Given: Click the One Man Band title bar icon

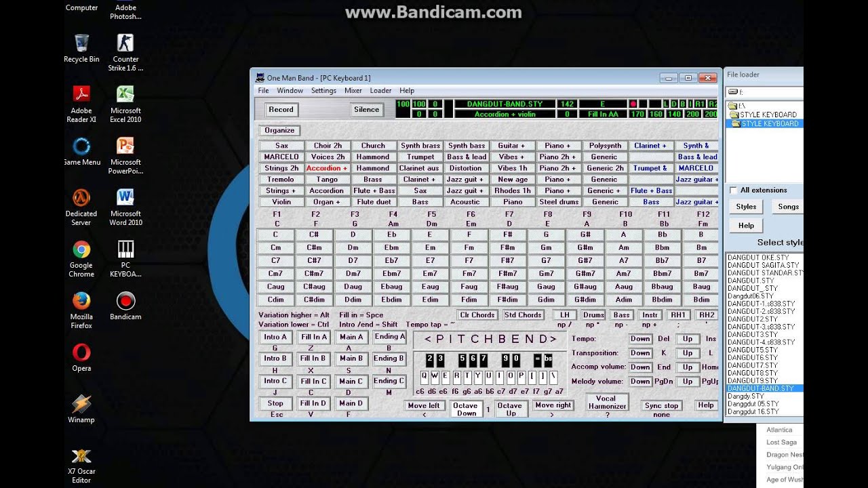Looking at the screenshot, I should point(259,78).
